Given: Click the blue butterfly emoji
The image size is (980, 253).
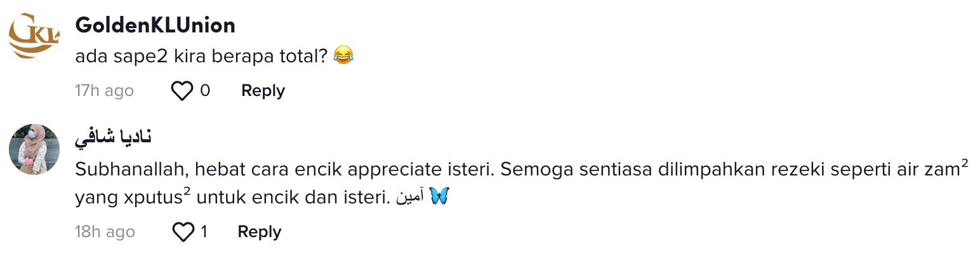Looking at the screenshot, I should coord(439,197).
